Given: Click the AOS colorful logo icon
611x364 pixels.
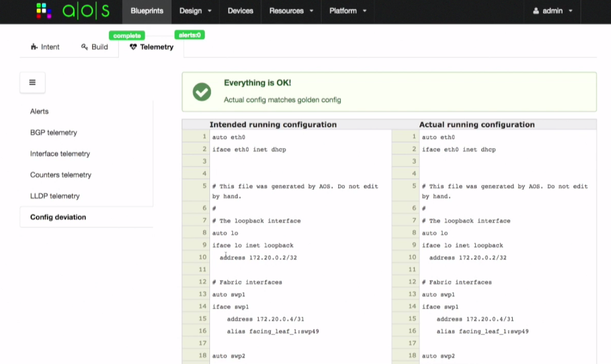Looking at the screenshot, I should pos(44,11).
